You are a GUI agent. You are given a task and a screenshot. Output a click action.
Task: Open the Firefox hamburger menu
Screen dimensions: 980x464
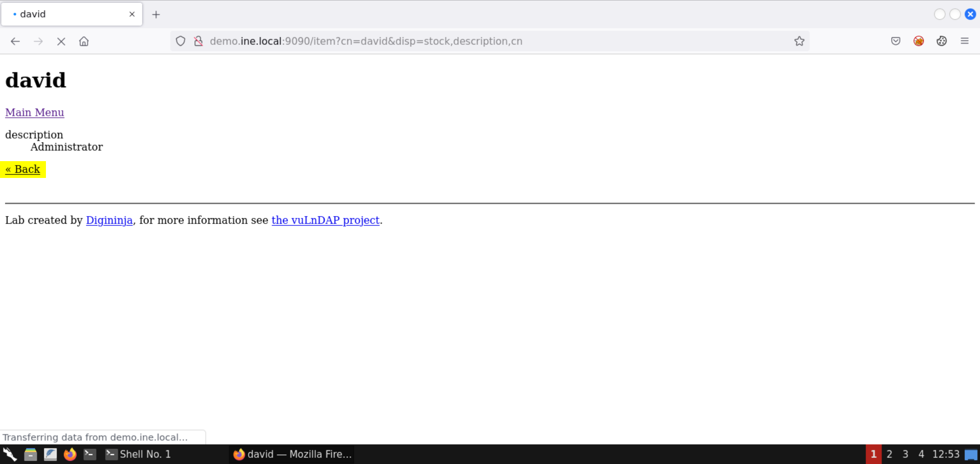coord(965,41)
